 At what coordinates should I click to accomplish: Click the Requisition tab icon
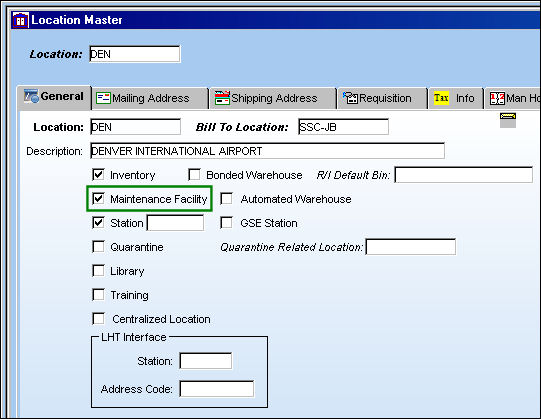tap(350, 98)
